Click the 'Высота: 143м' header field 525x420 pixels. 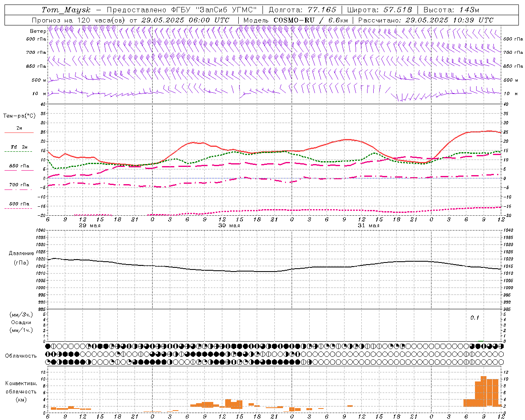pos(452,10)
